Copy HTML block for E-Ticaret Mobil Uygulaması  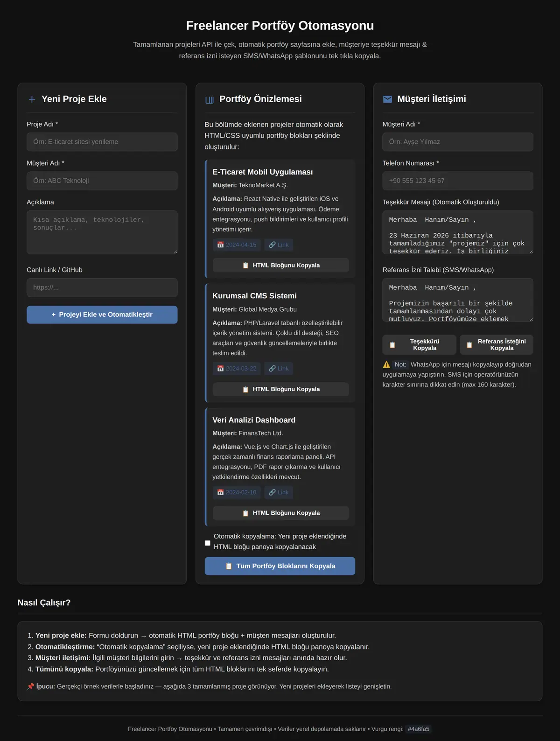tap(281, 265)
